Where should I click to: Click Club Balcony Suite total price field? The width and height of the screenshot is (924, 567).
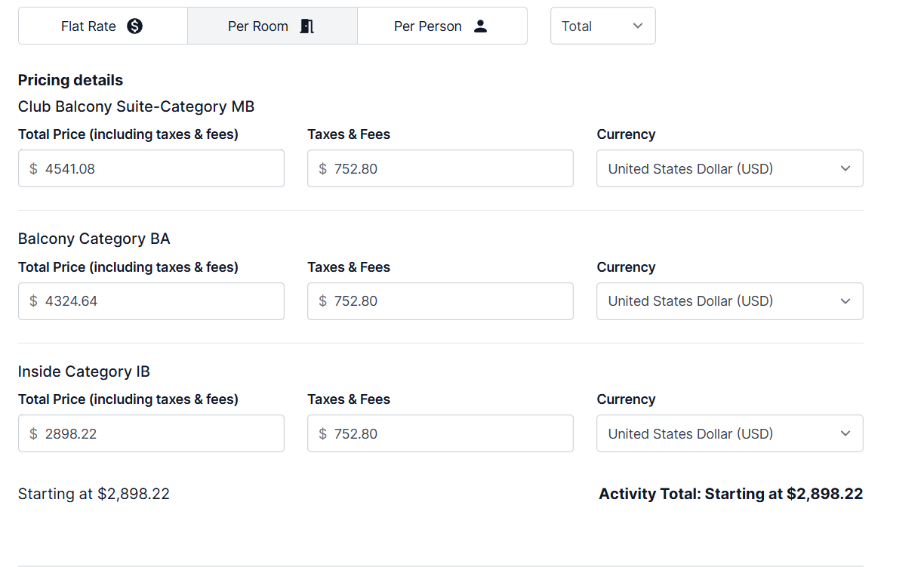pyautogui.click(x=151, y=168)
